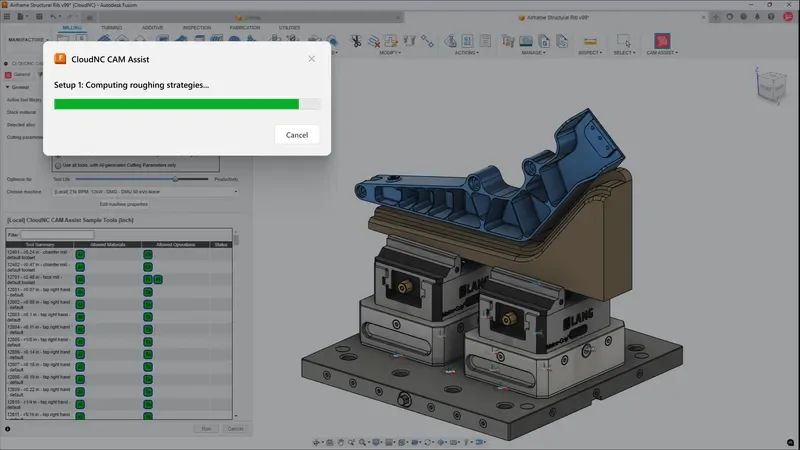Click into the tool Filter input field

57,235
